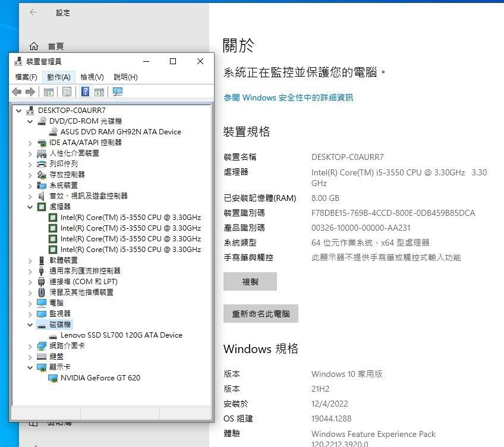
Task: Collapse the 顯示卡 branch
Action: click(30, 367)
